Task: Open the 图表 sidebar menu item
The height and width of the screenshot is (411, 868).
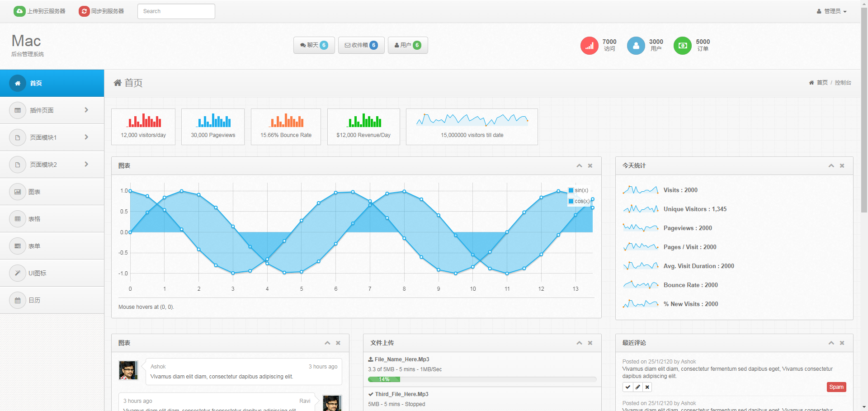Action: tap(34, 192)
